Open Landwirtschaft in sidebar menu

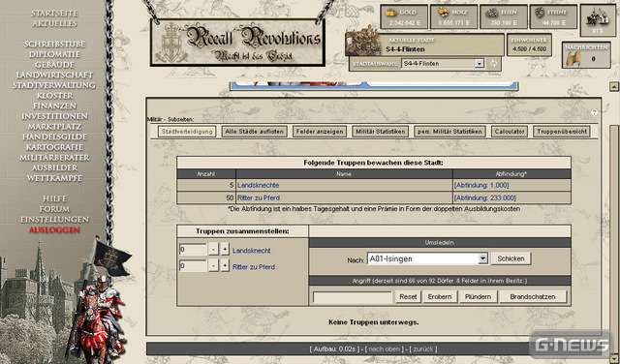54,75
